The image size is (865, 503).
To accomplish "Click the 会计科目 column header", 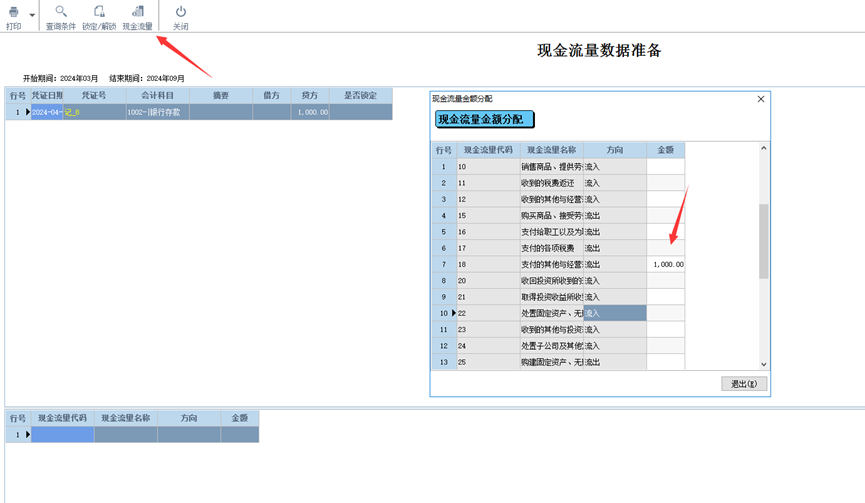I will (157, 95).
